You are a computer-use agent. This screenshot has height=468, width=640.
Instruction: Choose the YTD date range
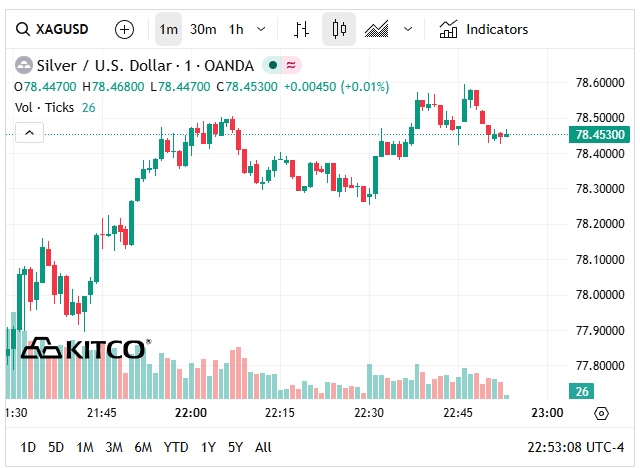pyautogui.click(x=176, y=447)
